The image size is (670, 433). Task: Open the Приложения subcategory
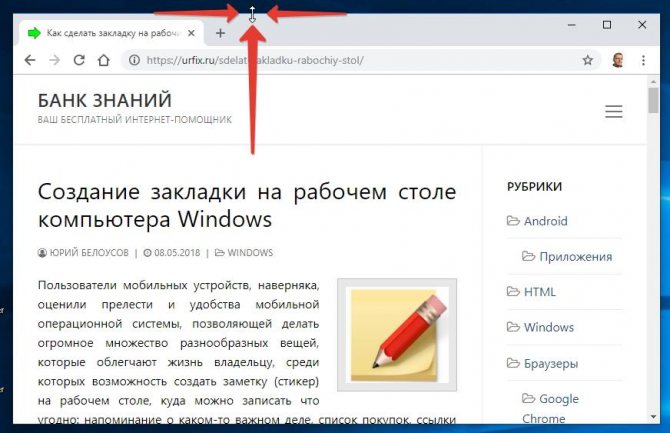(575, 257)
